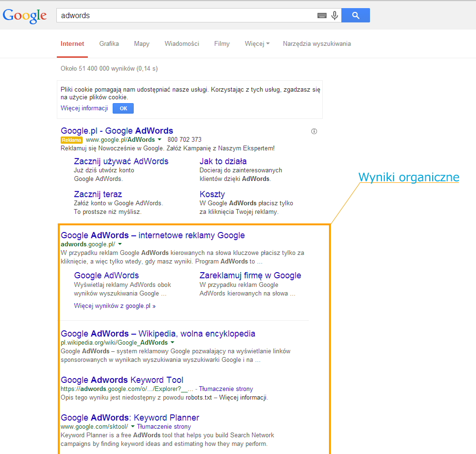The width and height of the screenshot is (476, 454).
Task: Open Więcej wyników z google.pl
Action: 115,306
